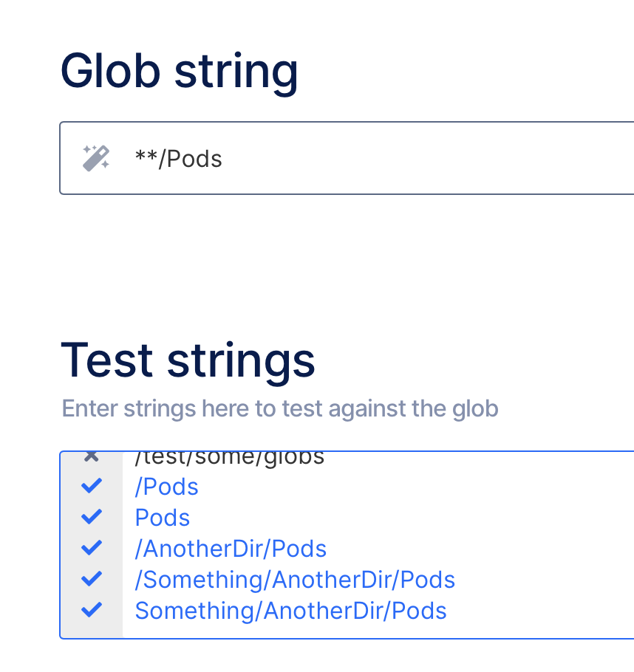
Task: Place cursor on the /test/some/globs line
Action: 229,458
